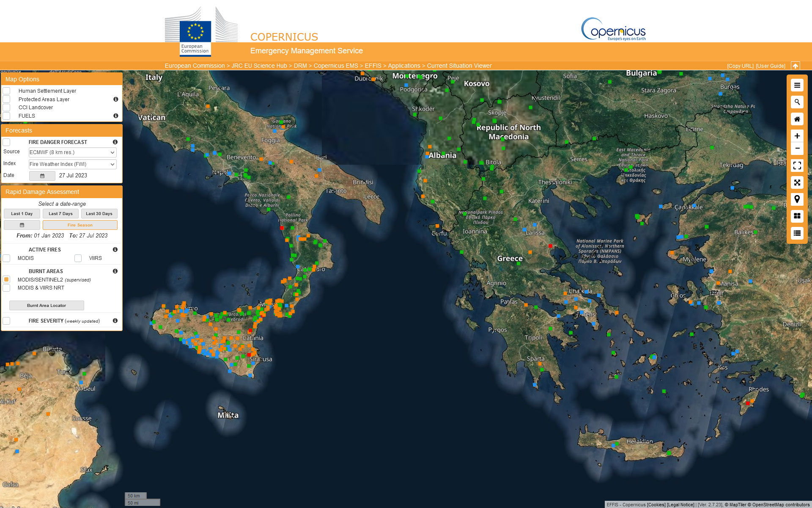Collapse the Map Options panel header

(62, 79)
